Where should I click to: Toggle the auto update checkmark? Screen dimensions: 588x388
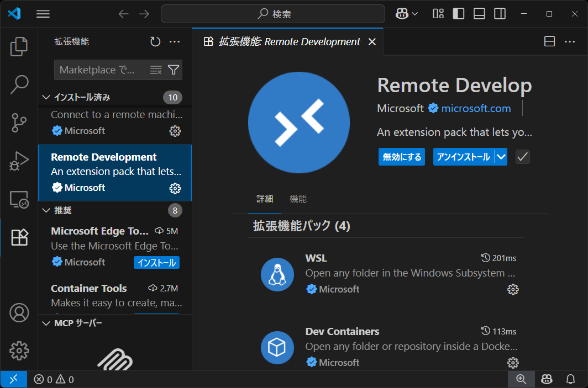523,157
